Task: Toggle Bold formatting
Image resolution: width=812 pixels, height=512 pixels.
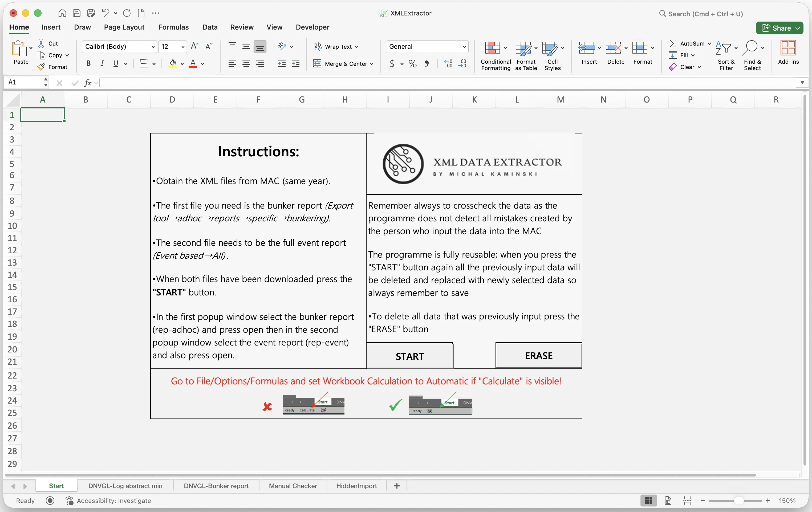Action: pyautogui.click(x=88, y=63)
